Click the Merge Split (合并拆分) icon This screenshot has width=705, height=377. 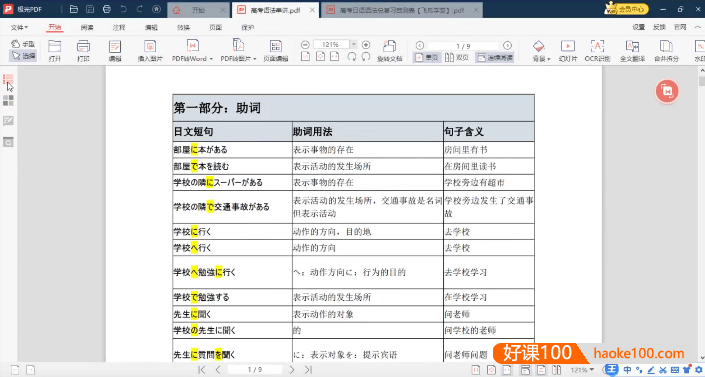click(666, 50)
